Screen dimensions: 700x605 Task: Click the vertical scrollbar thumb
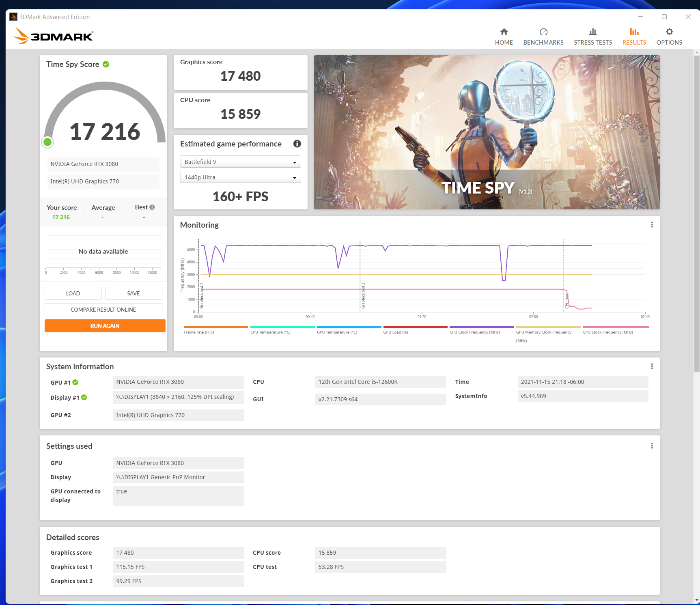pyautogui.click(x=697, y=213)
